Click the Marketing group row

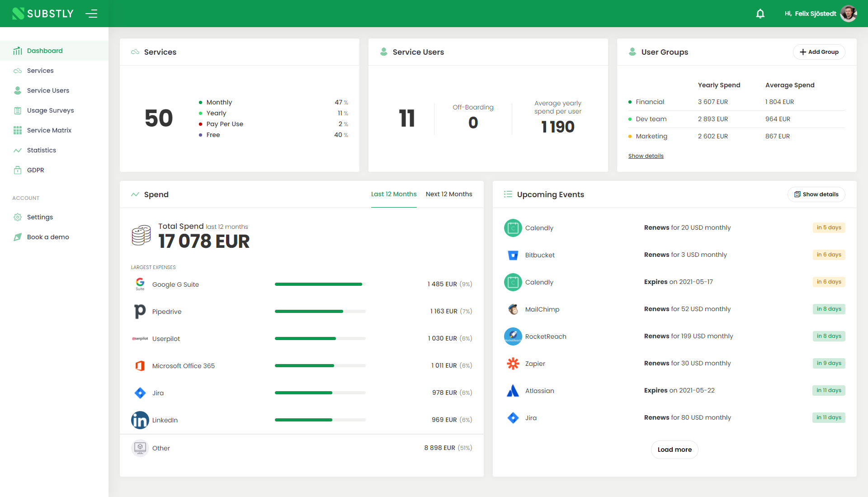coord(736,136)
